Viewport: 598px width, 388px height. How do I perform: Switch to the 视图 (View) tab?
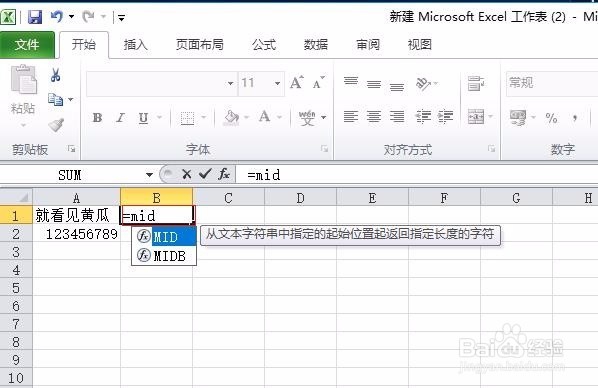click(420, 45)
